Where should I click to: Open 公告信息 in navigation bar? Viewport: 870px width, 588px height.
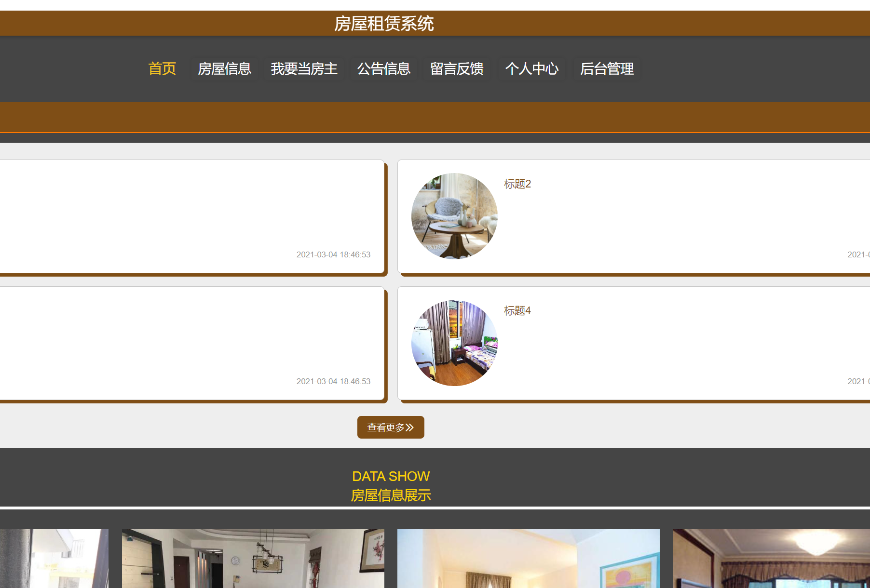click(x=384, y=69)
